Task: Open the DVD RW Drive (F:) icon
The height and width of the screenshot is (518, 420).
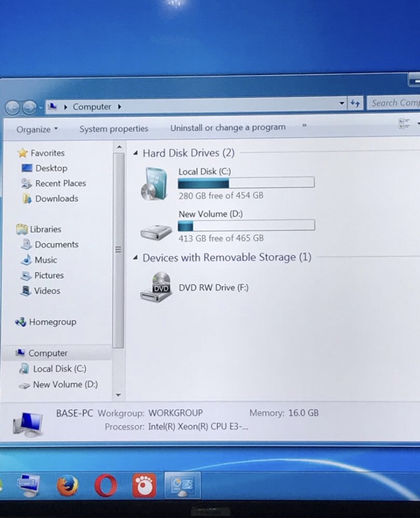Action: pos(156,287)
